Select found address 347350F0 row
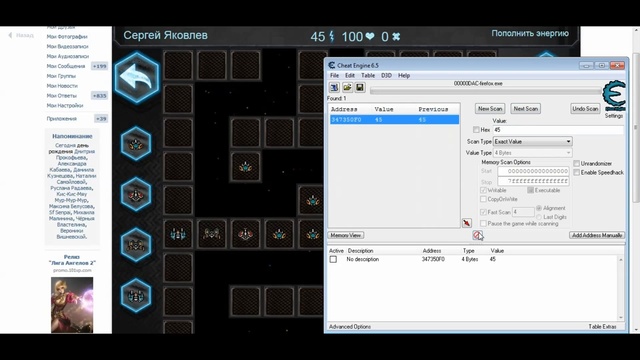Image resolution: width=640 pixels, height=360 pixels. [394, 120]
